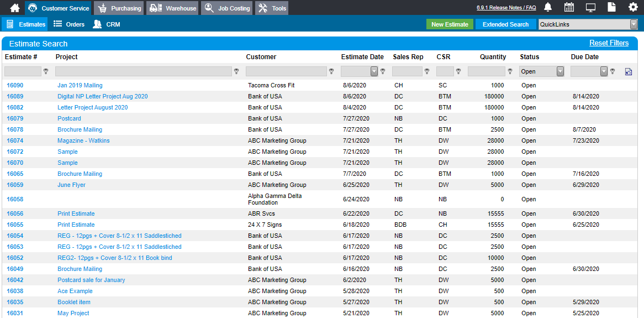The width and height of the screenshot is (644, 318).
Task: Open the Purchasing tab
Action: pyautogui.click(x=119, y=8)
